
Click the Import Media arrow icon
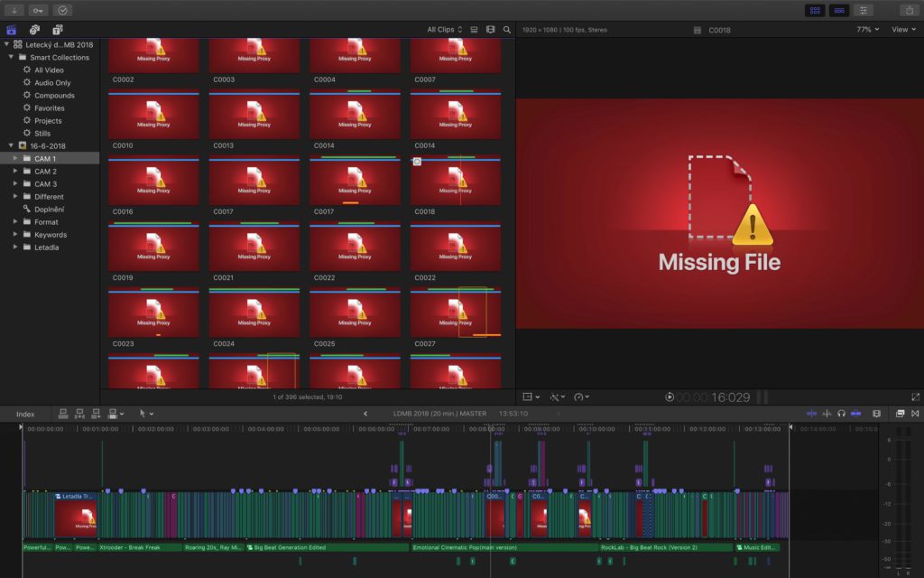[x=16, y=10]
